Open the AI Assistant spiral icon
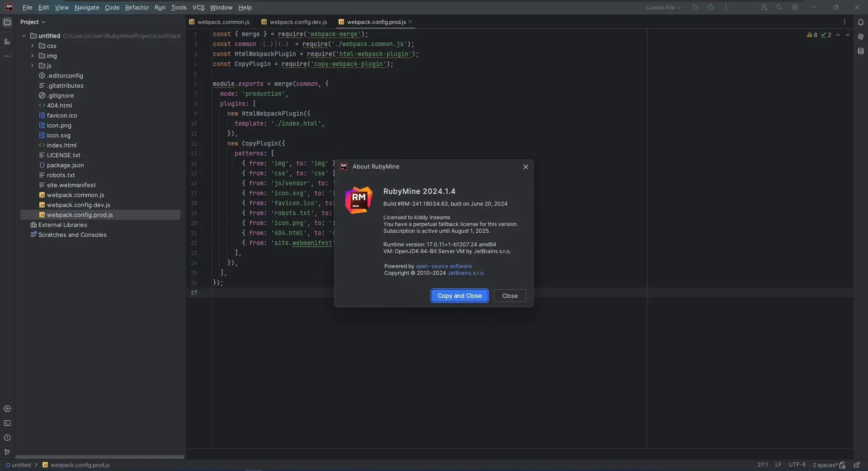 click(861, 37)
